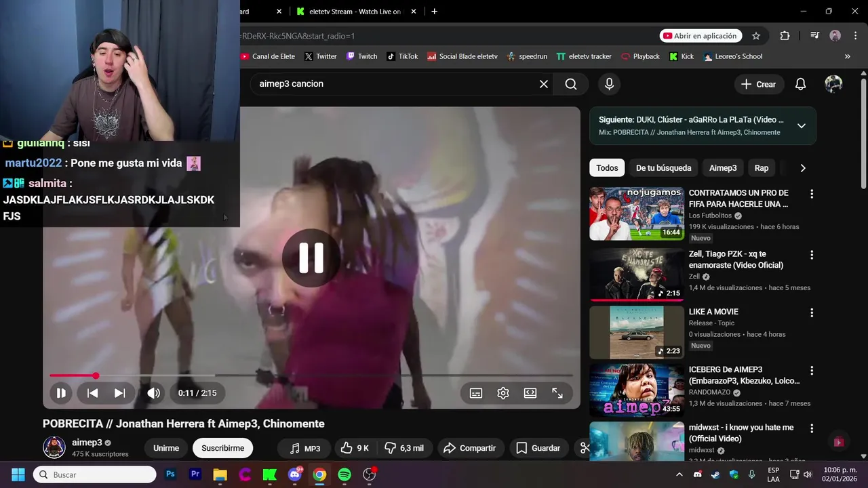Start voice search with microphone icon
This screenshot has width=868, height=488.
pyautogui.click(x=609, y=84)
